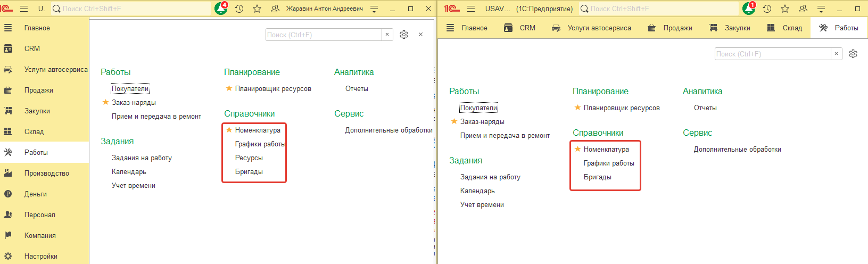Open Заказ-наряды link in left window
Image resolution: width=868 pixels, height=264 pixels.
134,102
